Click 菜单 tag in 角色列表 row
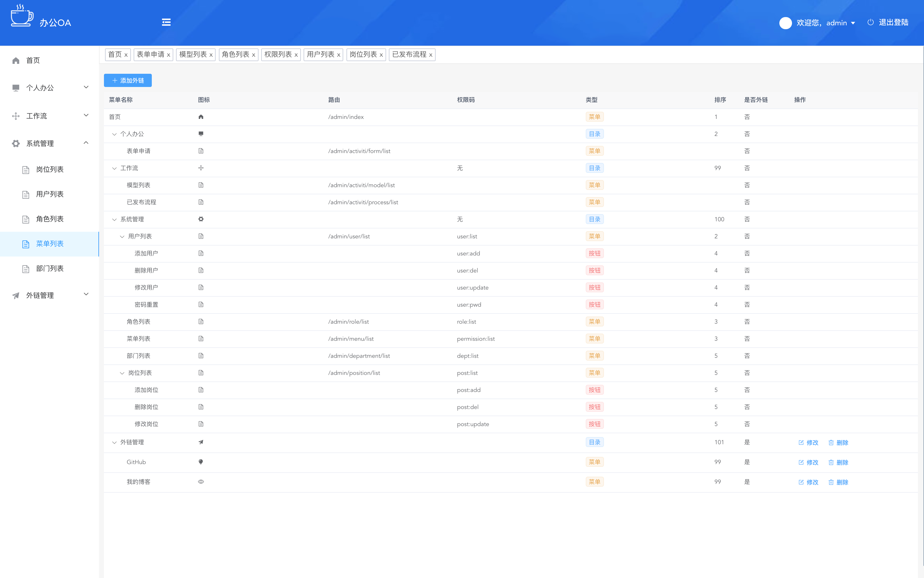 pos(595,321)
